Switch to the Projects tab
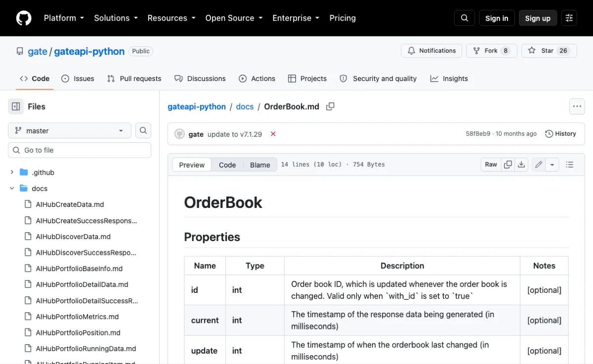The width and height of the screenshot is (593, 364). click(307, 79)
